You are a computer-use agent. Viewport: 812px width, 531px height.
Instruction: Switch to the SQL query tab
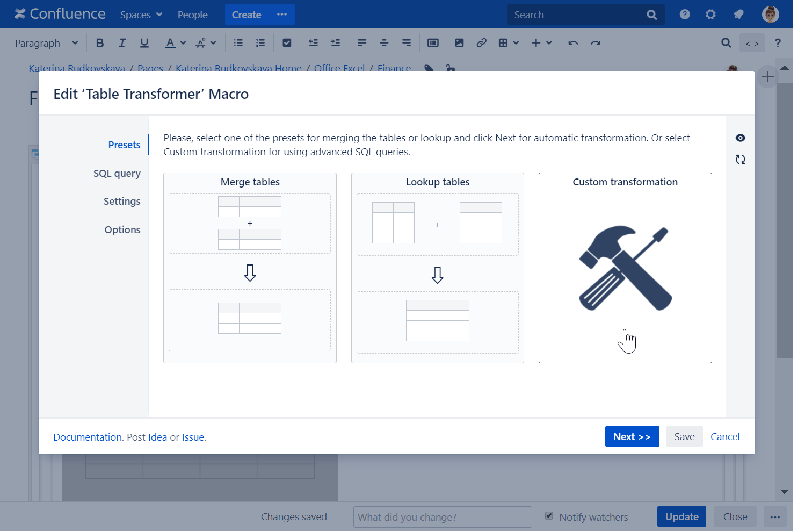click(117, 174)
